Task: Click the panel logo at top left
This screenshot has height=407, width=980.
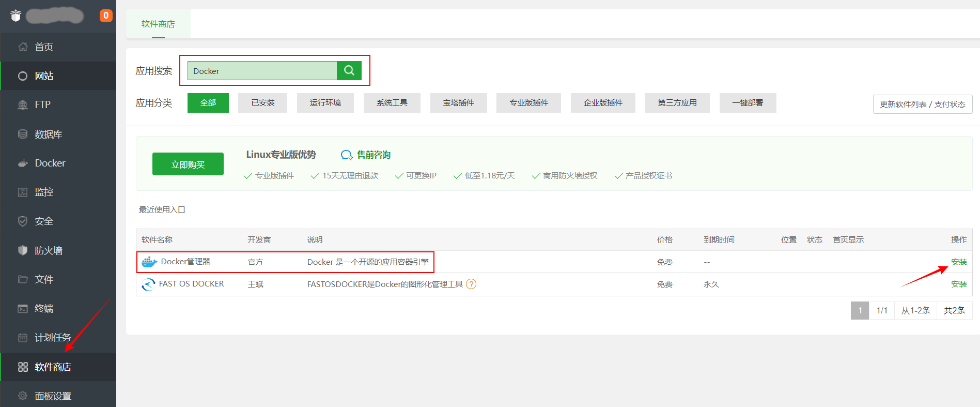Action: [16, 16]
